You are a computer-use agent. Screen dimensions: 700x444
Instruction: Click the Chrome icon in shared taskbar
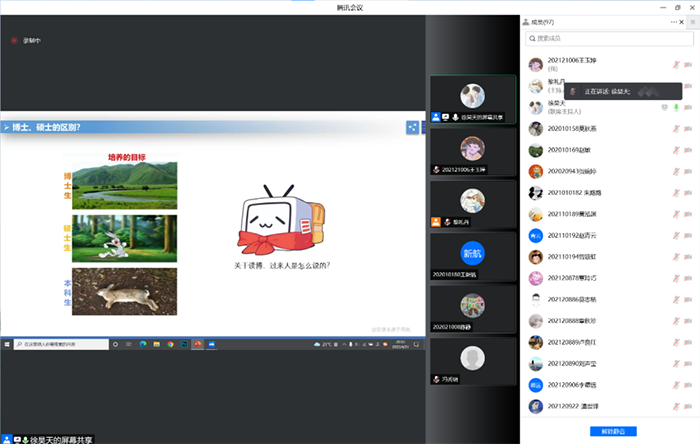tap(171, 344)
